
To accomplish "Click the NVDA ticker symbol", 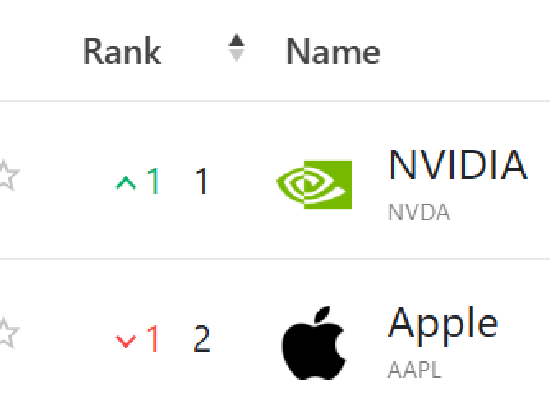I will coord(419,212).
